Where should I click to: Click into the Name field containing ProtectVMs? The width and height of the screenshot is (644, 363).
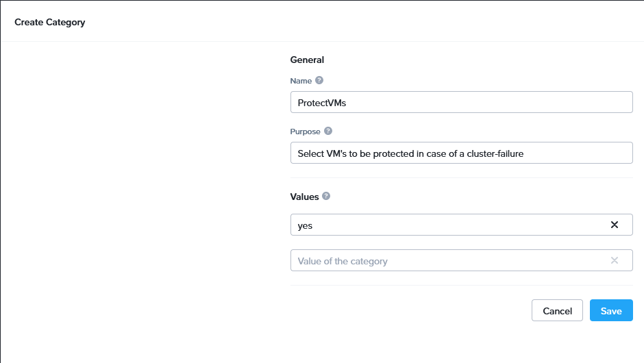tap(461, 102)
